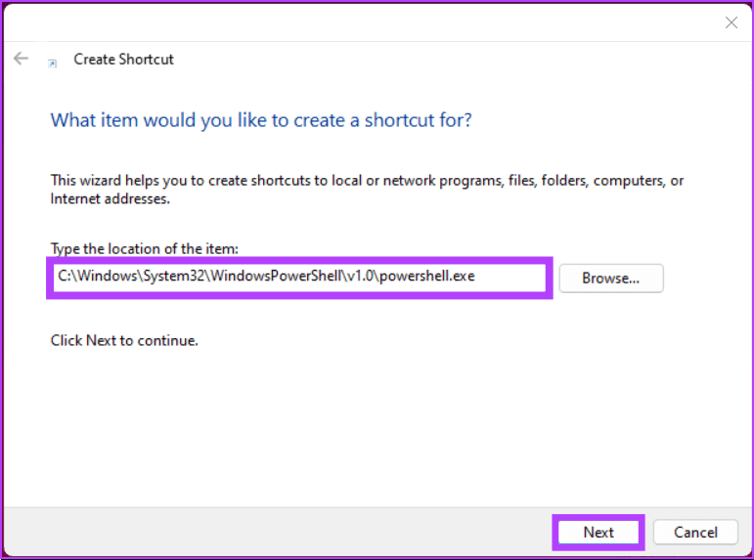Close the Create Shortcut dialog with X
Image resolution: width=754 pixels, height=560 pixels.
pyautogui.click(x=731, y=22)
